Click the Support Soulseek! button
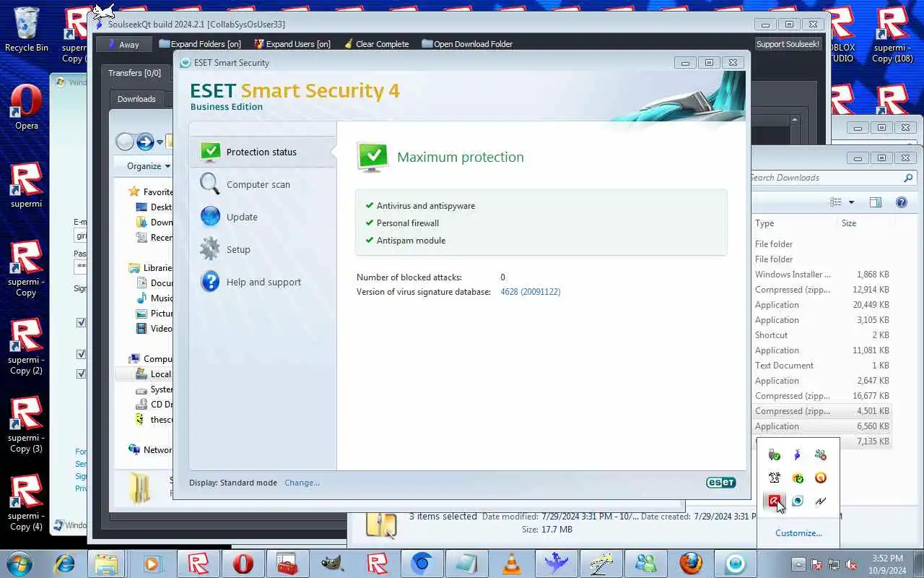The width and height of the screenshot is (924, 578). pos(788,44)
